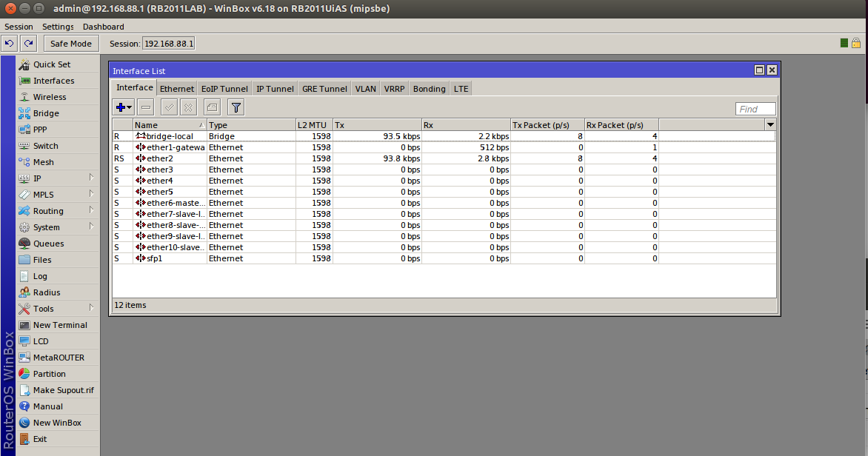This screenshot has width=868, height=456.
Task: Click the Comment toolbar icon
Action: (x=211, y=107)
